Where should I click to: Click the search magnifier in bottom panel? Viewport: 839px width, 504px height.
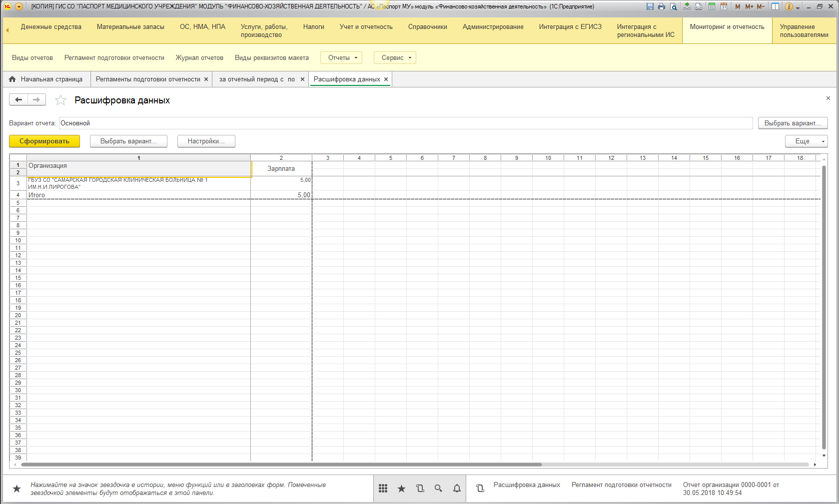pos(438,489)
